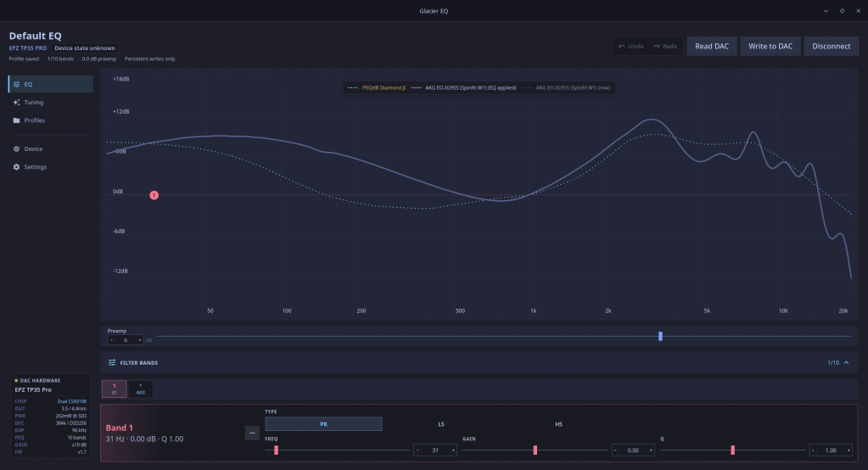Set filter type to HS

click(558, 424)
